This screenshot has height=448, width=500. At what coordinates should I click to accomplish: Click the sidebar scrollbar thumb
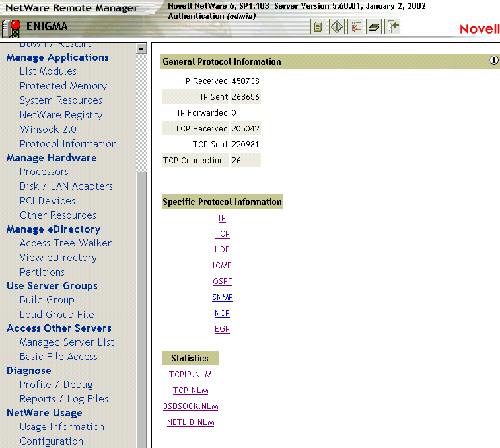(141, 309)
